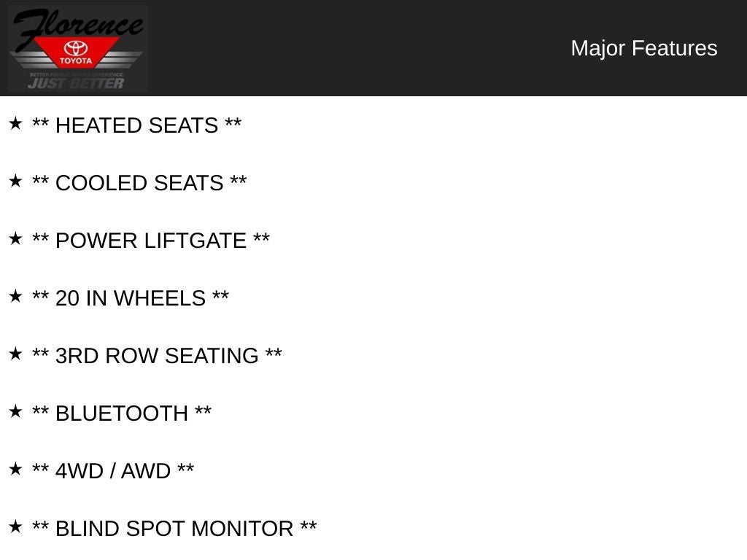Click the Major Features heading
Viewport: 747px width, 560px height.
[643, 48]
